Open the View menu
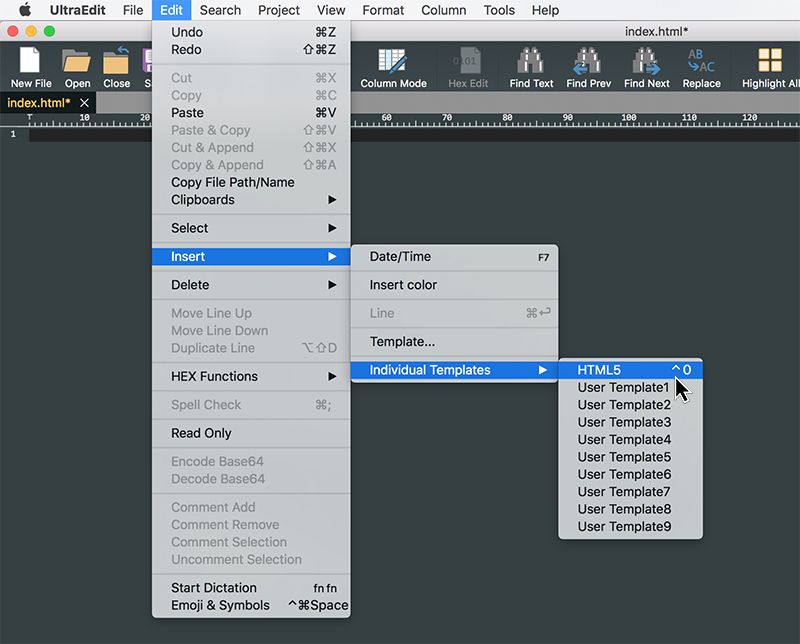 pyautogui.click(x=331, y=10)
